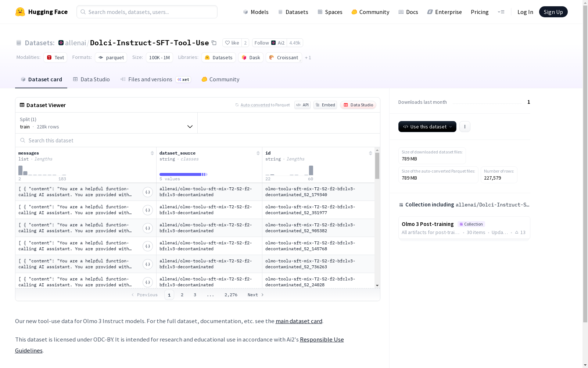Expand JSON for row S2_145768 messages
Viewport: 588px width, 368px height.
[x=148, y=246]
